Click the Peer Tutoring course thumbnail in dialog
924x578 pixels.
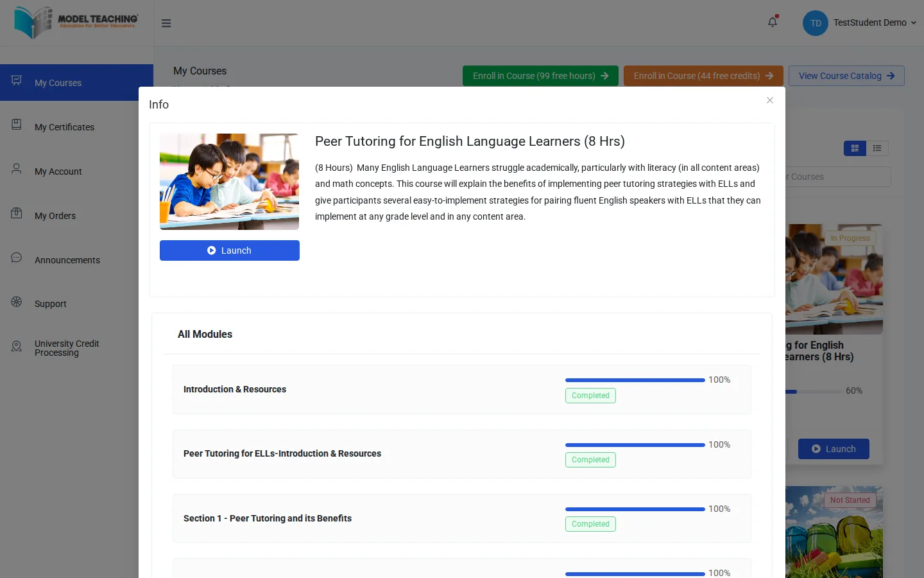229,182
